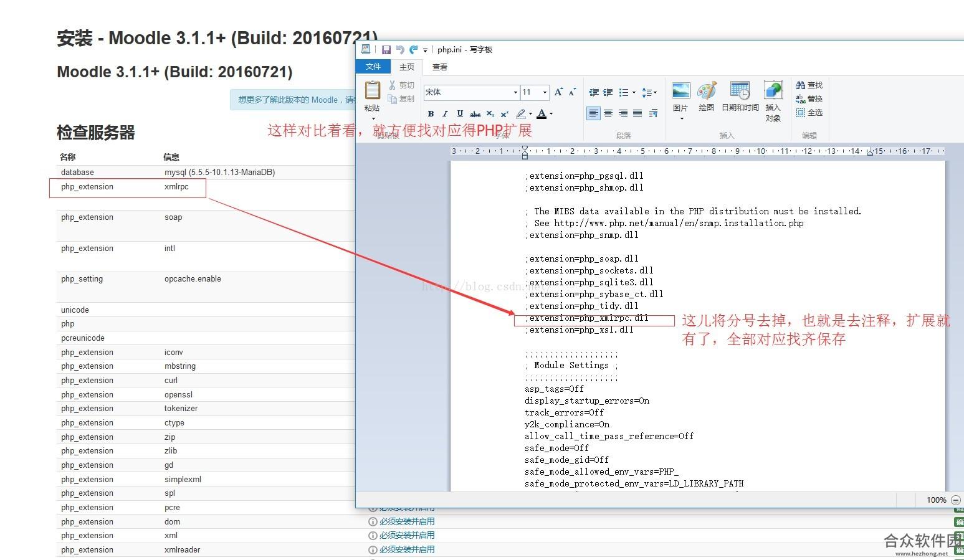Select all text with 全选
The height and width of the screenshot is (560, 964).
(x=809, y=113)
